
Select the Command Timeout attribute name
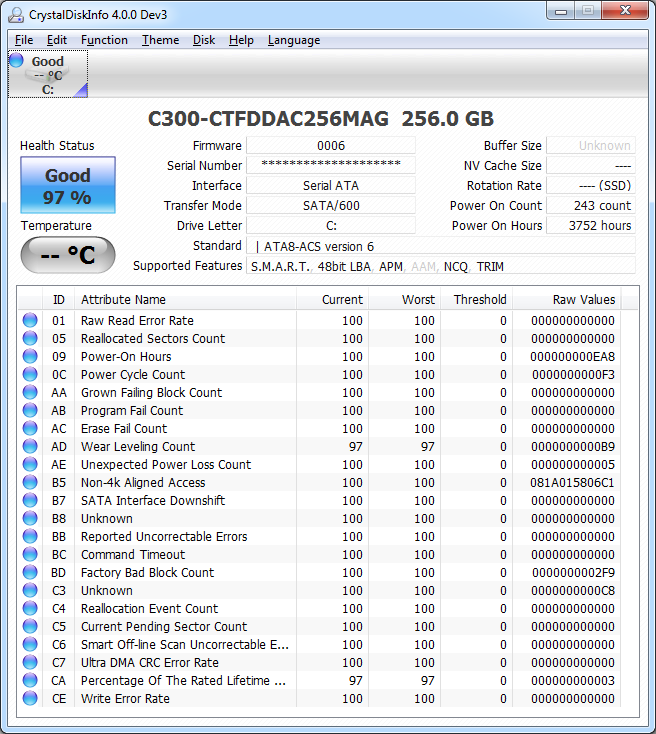[x=133, y=555]
